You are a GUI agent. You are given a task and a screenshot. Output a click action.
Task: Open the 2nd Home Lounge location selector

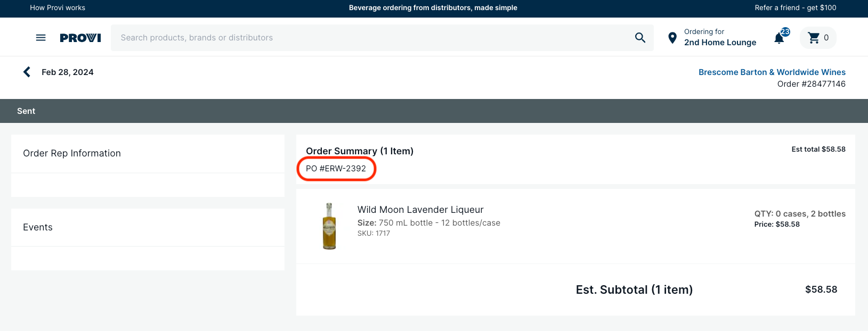point(720,43)
